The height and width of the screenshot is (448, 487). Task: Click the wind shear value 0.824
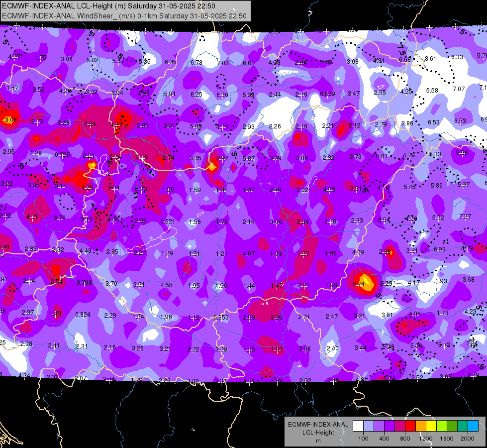(x=83, y=315)
